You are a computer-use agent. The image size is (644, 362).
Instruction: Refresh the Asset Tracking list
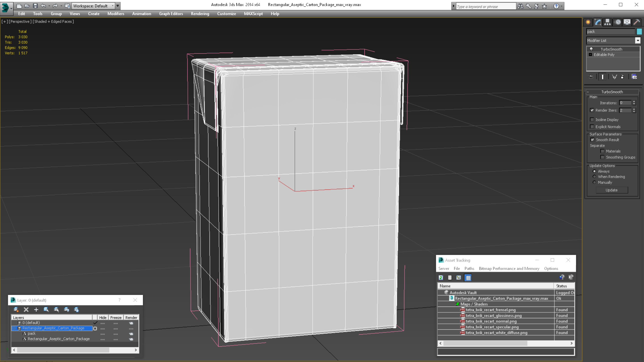pos(441,278)
